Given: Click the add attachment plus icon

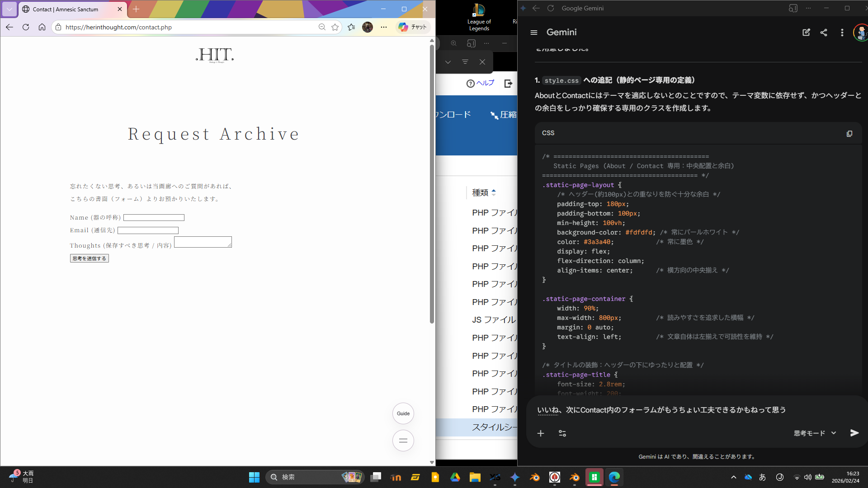Looking at the screenshot, I should coord(541,433).
